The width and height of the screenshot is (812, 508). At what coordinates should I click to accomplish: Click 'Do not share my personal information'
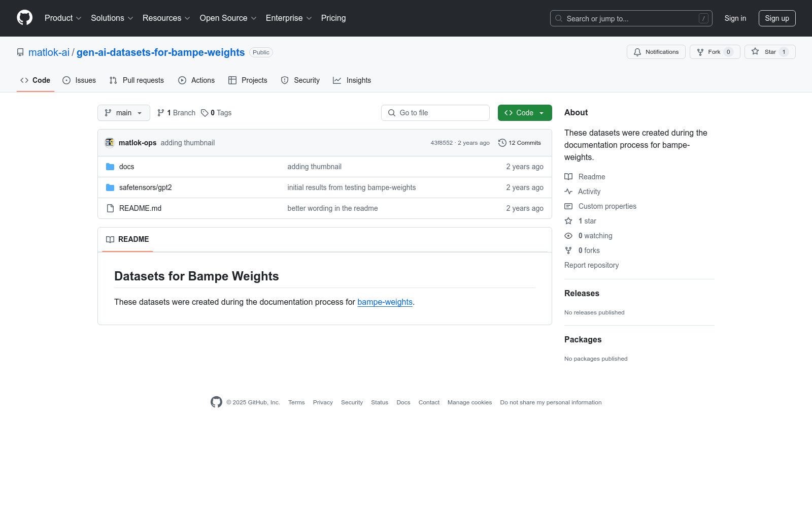coord(551,402)
